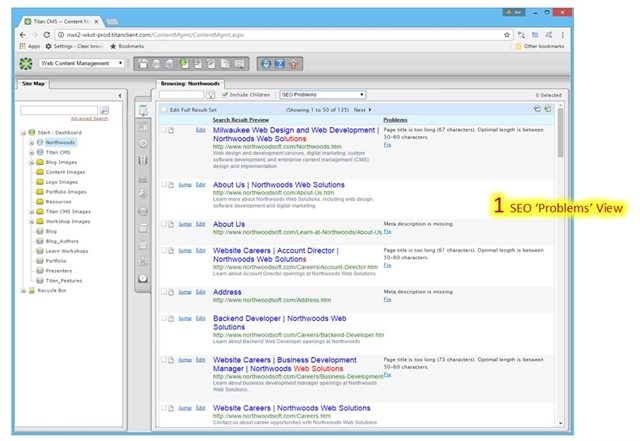Click the hierarchy blocks icon in vertical strip
This screenshot has height=441, width=640.
tap(143, 261)
